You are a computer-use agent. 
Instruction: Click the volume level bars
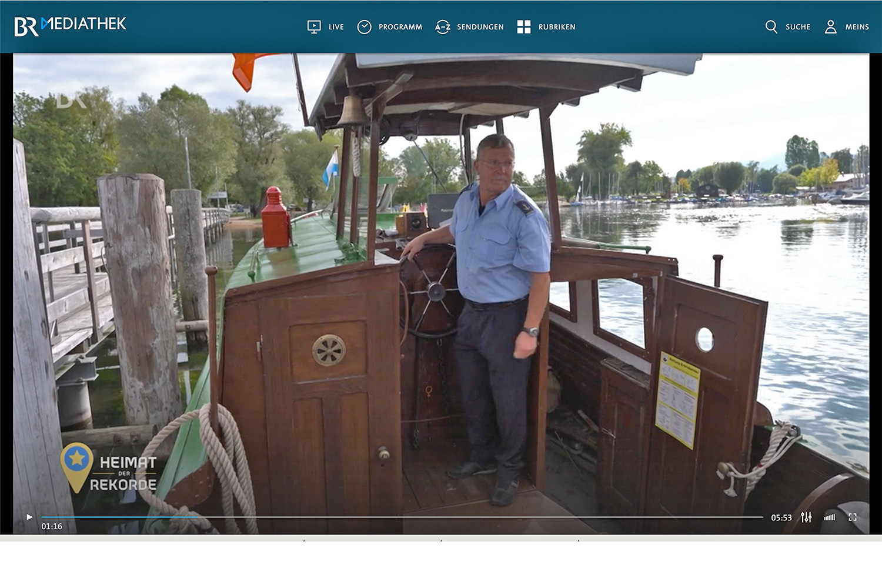point(830,517)
